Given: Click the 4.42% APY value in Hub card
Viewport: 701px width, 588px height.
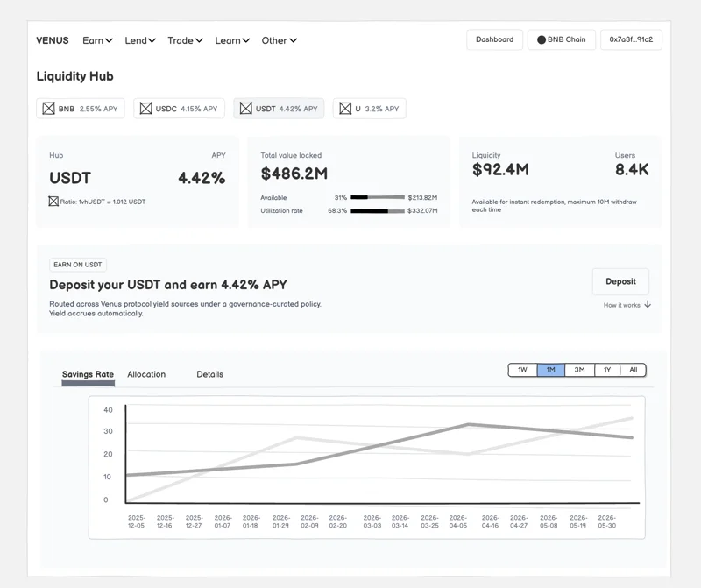Looking at the screenshot, I should 202,178.
